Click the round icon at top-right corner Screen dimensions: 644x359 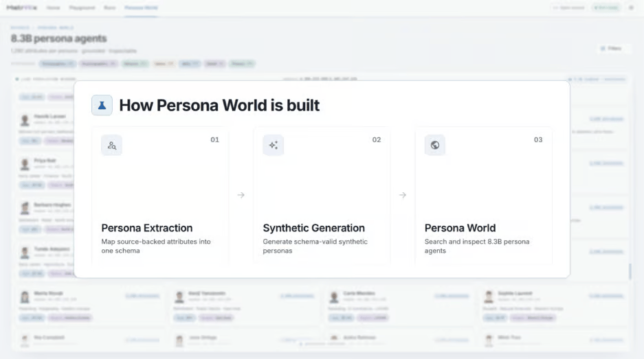pyautogui.click(x=631, y=8)
